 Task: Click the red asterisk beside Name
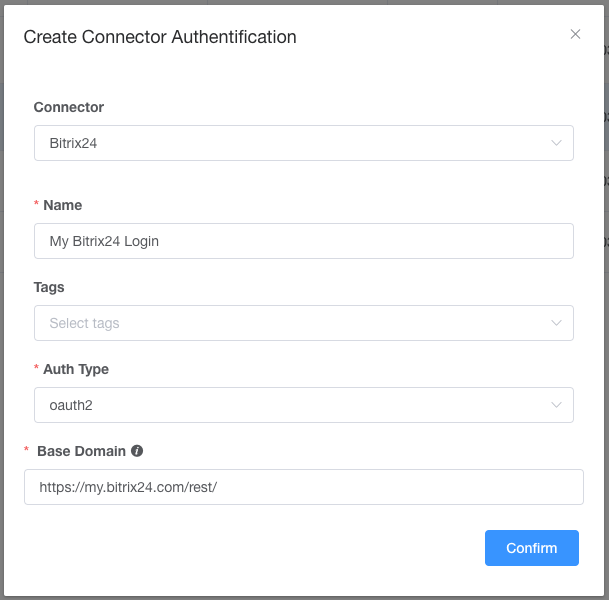pos(37,205)
